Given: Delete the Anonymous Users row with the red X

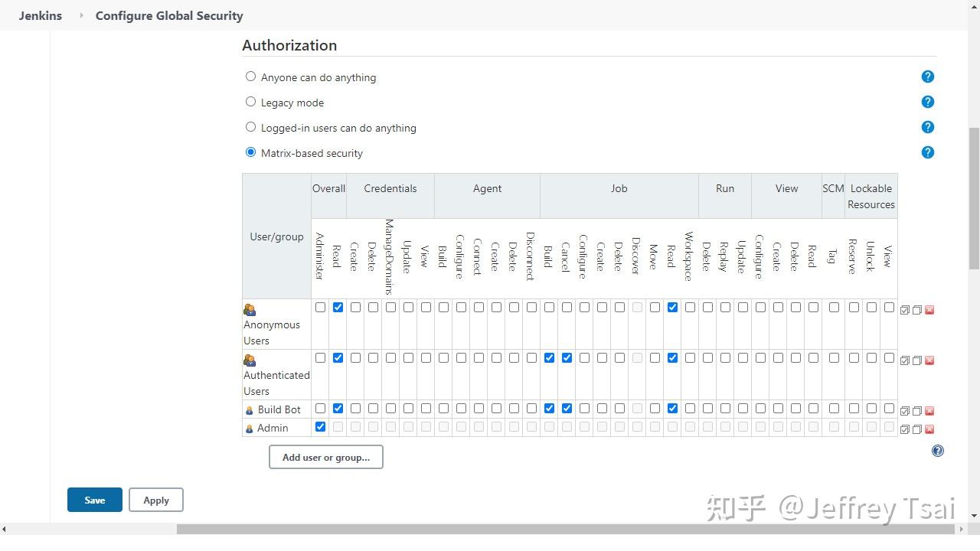Looking at the screenshot, I should click(929, 310).
